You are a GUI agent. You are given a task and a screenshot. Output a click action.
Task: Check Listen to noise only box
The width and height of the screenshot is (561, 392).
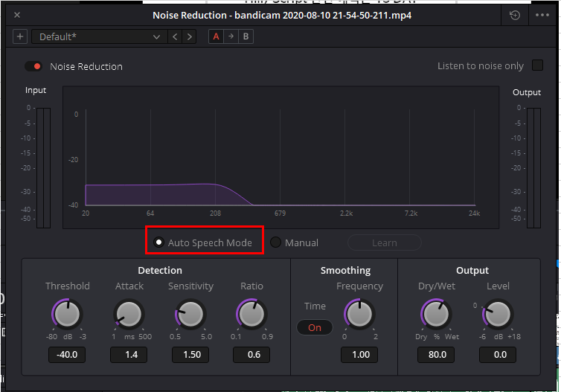pyautogui.click(x=537, y=65)
